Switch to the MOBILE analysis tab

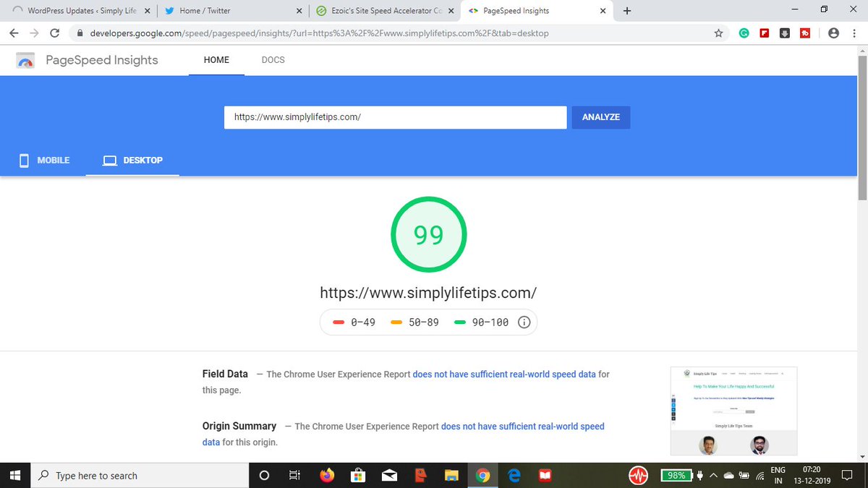pyautogui.click(x=43, y=160)
